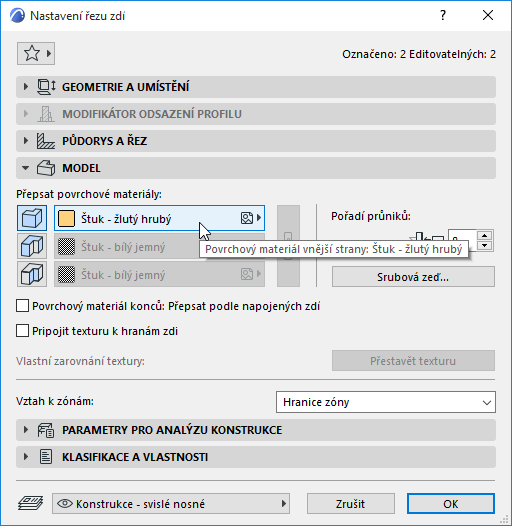512x526 pixels.
Task: Toggle inside face surface override icon
Action: (x=32, y=274)
